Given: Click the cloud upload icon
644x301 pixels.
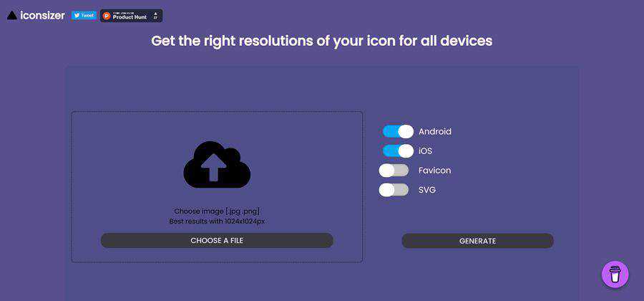Looking at the screenshot, I should pyautogui.click(x=217, y=165).
